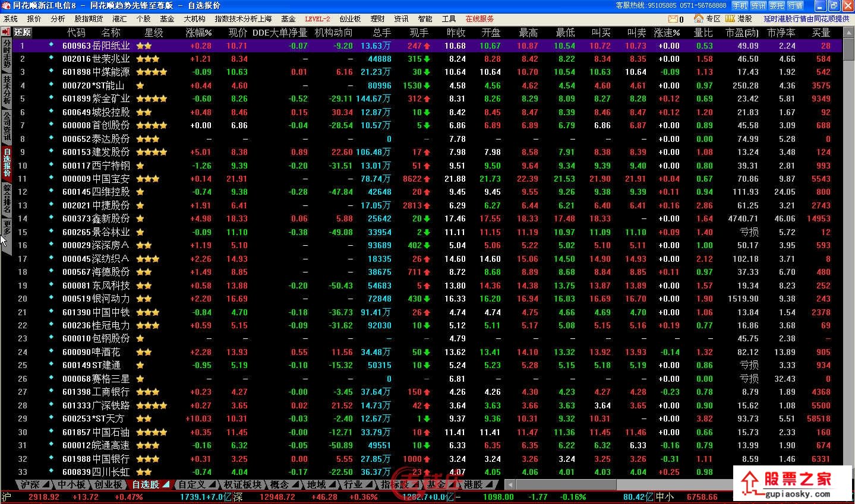The width and height of the screenshot is (855, 504).
Task: Click the diamond marker beside 601899 紫金矿业
Action: coord(51,99)
